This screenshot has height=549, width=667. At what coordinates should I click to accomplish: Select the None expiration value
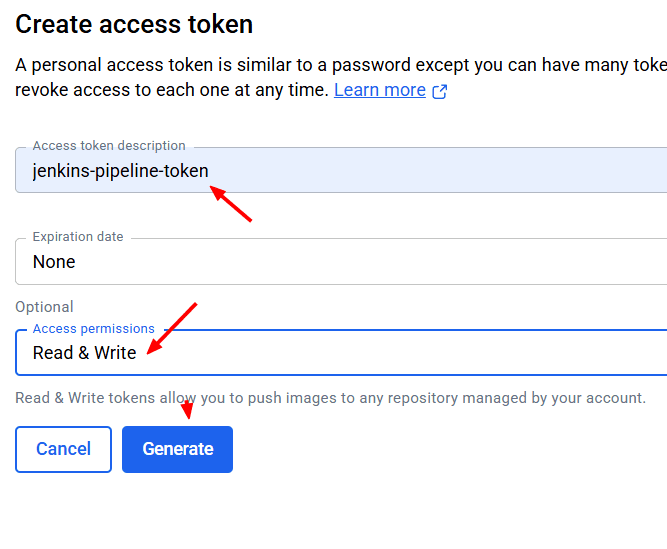click(x=54, y=262)
